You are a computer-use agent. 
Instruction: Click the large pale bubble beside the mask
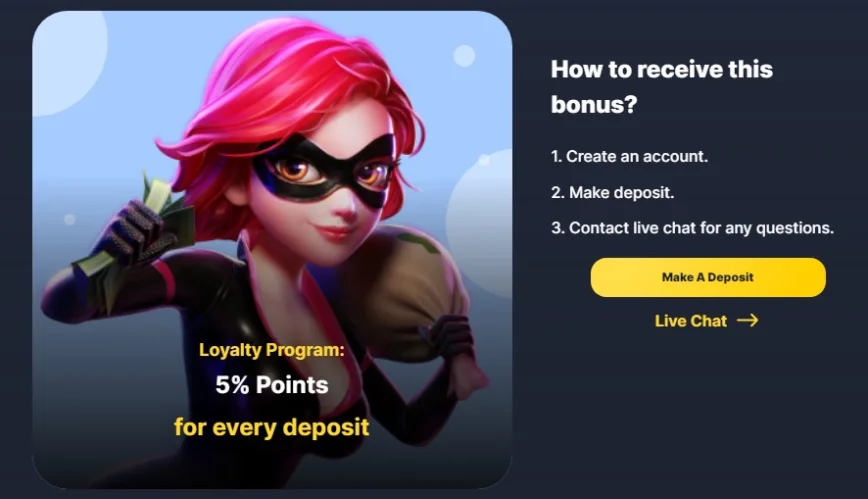click(479, 224)
